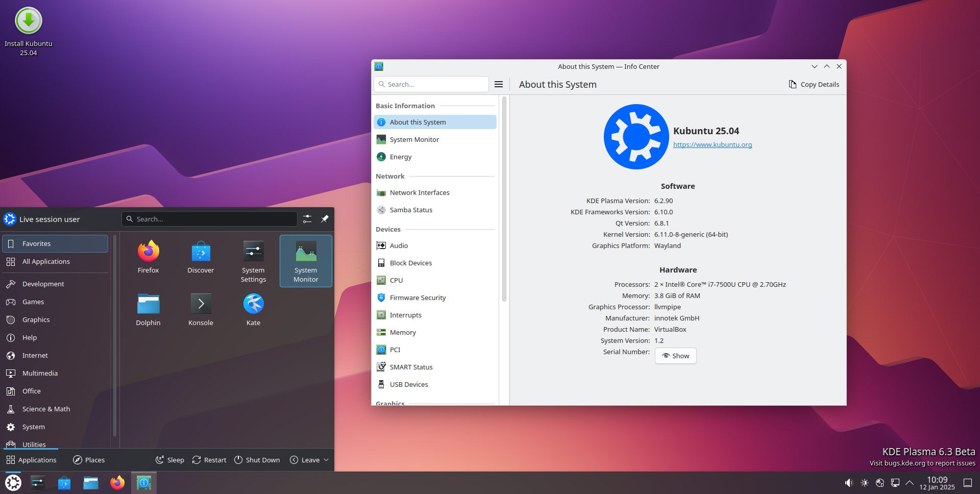Open Dolphin file manager from the taskbar
The image size is (980, 494).
(91, 482)
